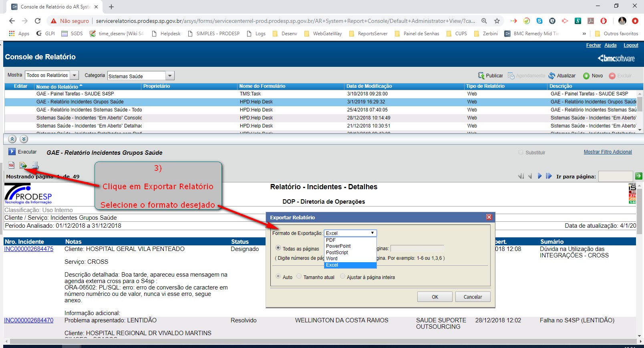This screenshot has height=348, width=644.
Task: Collapse panel with double up arrow
Action: point(12,139)
